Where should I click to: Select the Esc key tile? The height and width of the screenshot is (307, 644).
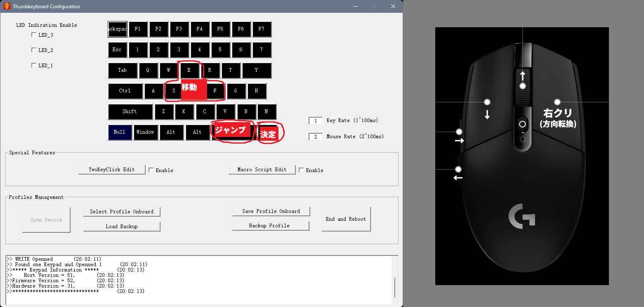tap(117, 50)
